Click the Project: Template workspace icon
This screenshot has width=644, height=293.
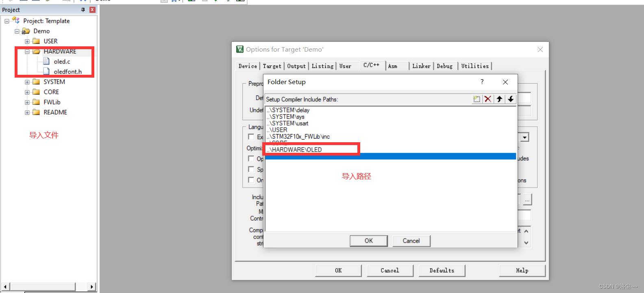coord(16,20)
